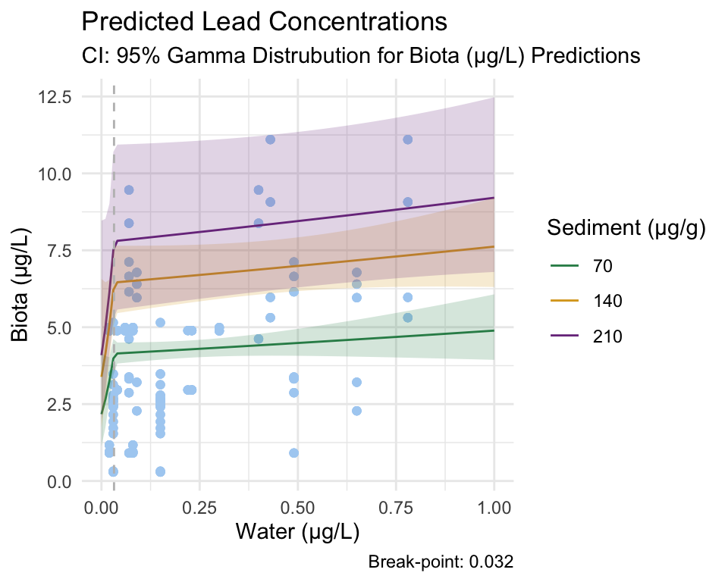Select the "Sediment (µg/g)" legend title
Screen dimensions: 728x582
(626, 228)
